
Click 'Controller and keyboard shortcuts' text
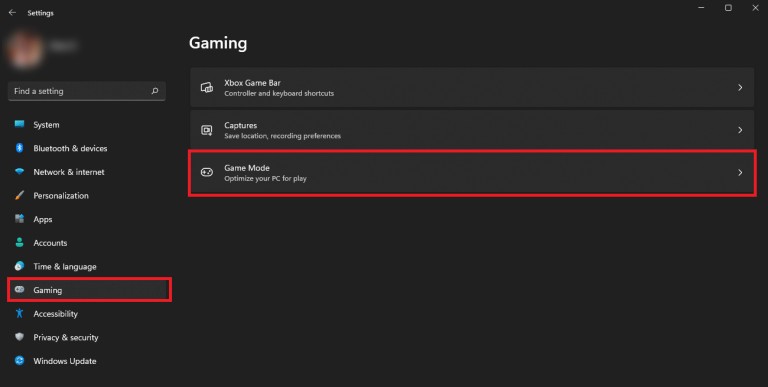point(279,93)
